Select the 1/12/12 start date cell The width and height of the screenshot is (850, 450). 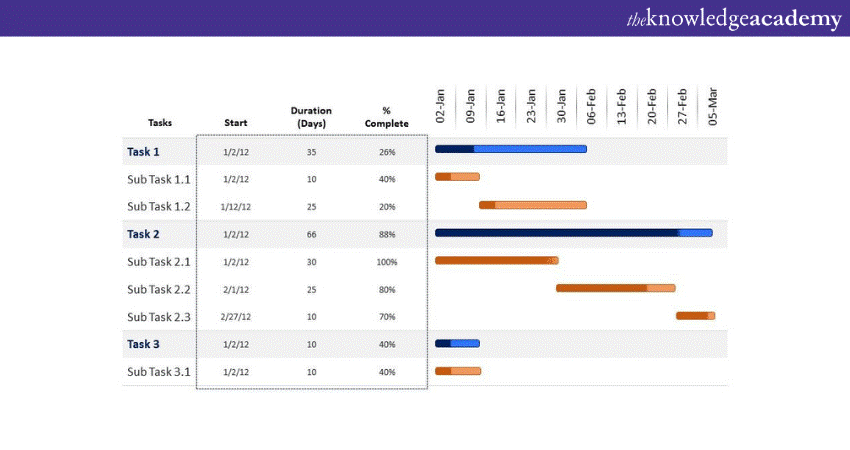[x=236, y=207]
